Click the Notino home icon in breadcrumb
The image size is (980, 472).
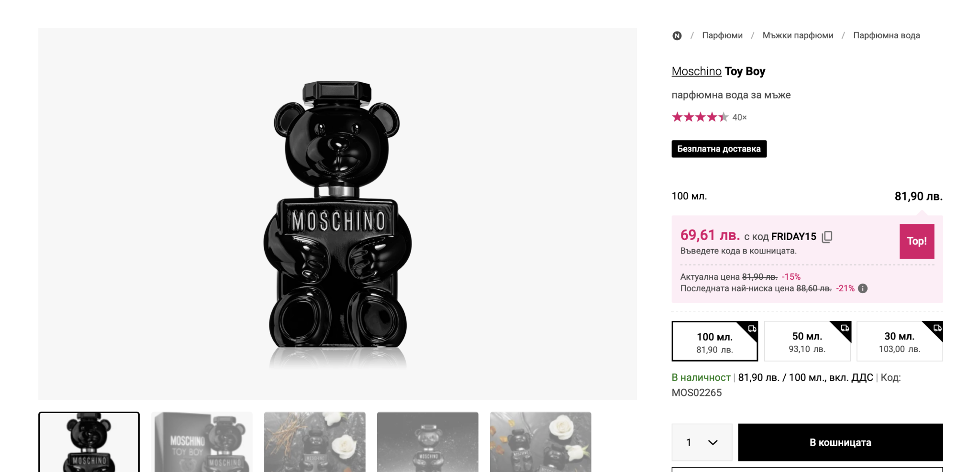[677, 36]
